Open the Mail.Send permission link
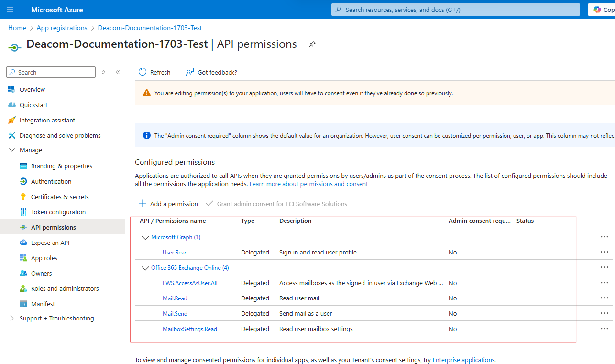 [x=175, y=313]
